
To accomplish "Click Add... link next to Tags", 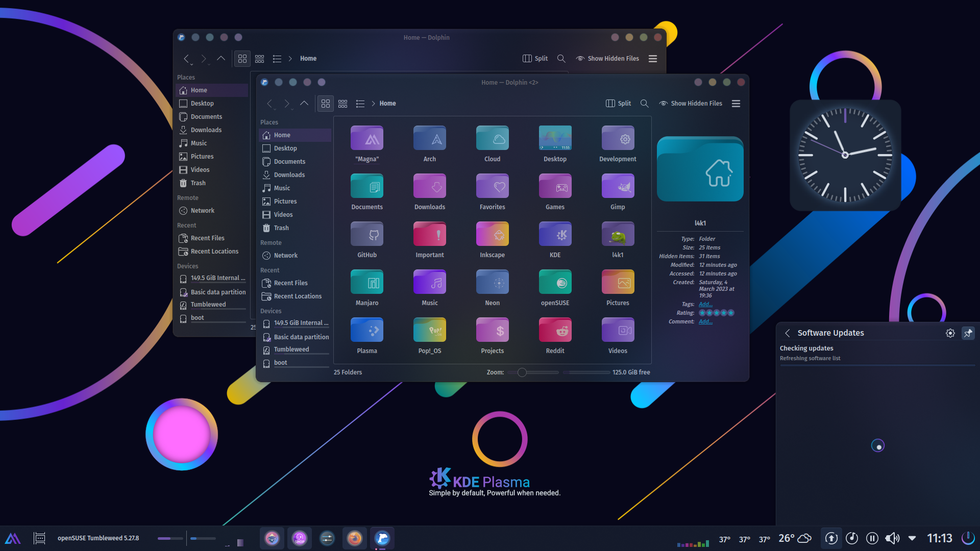I will (x=705, y=304).
